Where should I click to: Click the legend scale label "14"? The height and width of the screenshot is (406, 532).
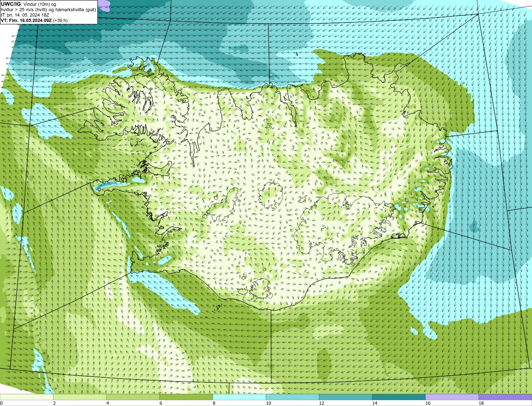(x=375, y=403)
